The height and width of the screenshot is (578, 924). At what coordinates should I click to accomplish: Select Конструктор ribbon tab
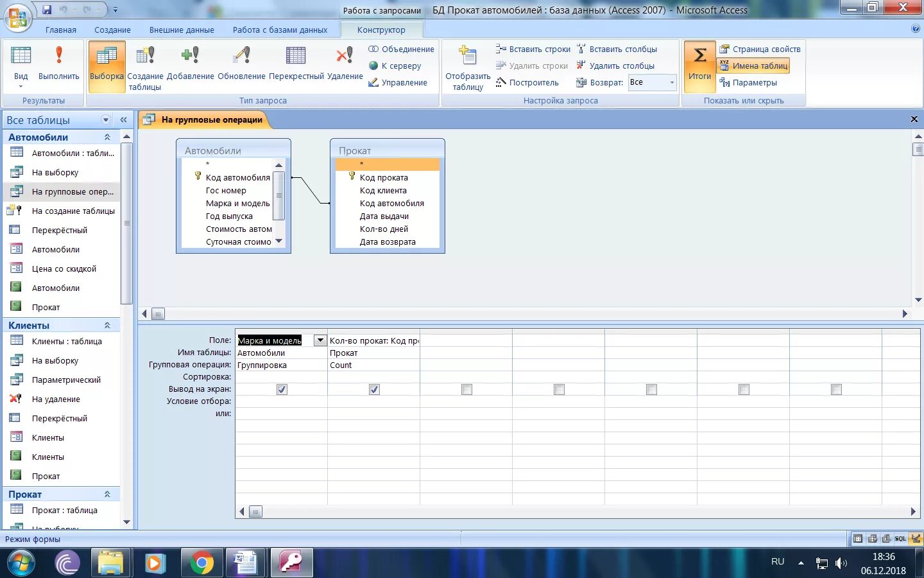tap(381, 30)
